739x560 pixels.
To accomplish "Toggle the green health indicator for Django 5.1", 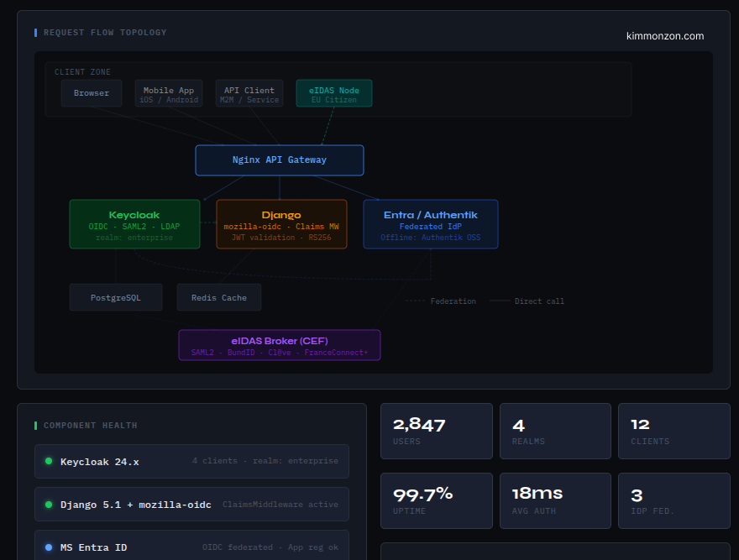I will pyautogui.click(x=46, y=504).
